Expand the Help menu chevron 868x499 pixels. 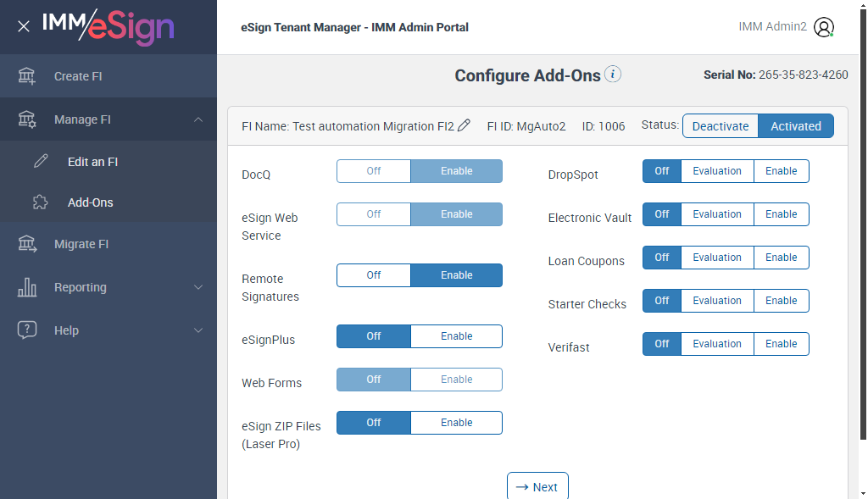198,330
